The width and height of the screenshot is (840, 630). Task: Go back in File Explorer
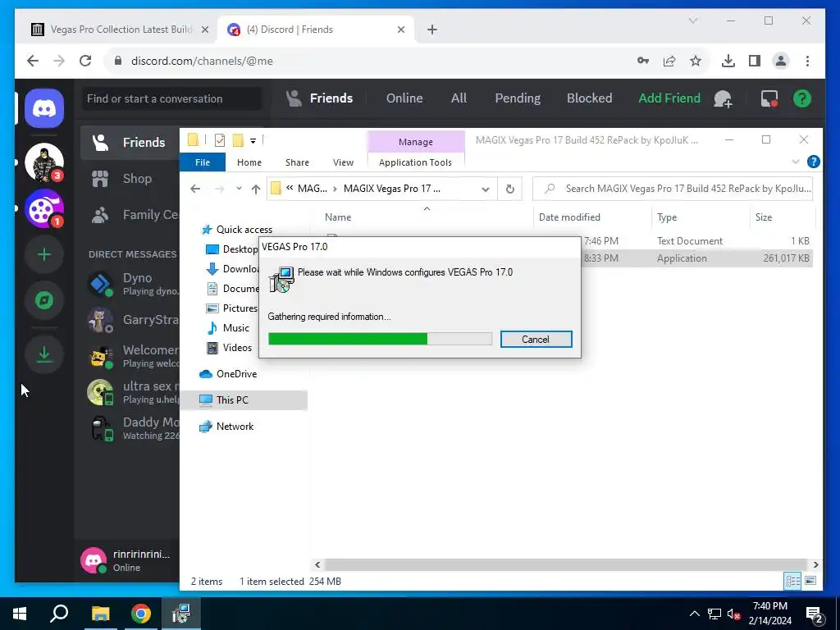tap(195, 189)
